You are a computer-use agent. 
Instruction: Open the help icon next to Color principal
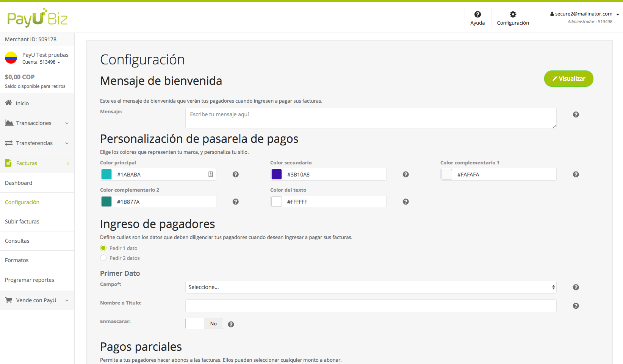click(x=235, y=174)
